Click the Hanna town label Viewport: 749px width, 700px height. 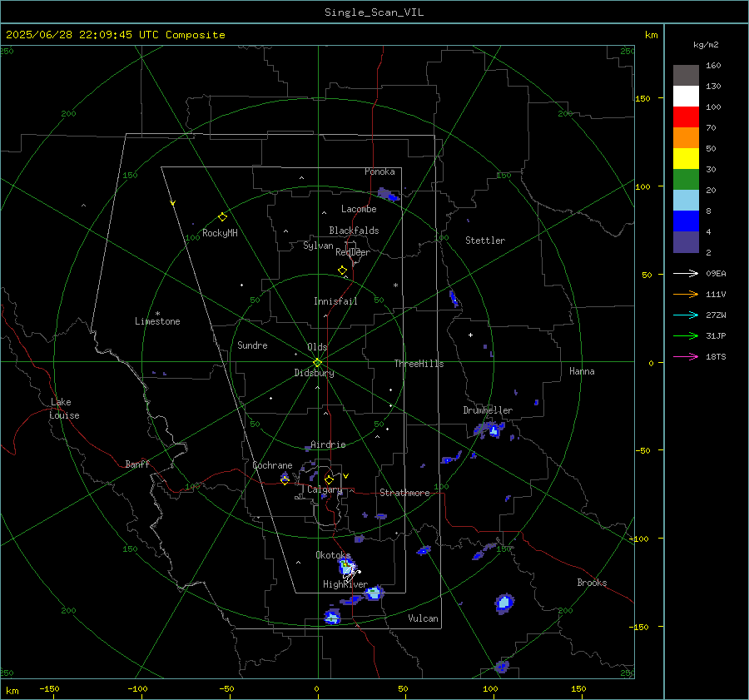click(582, 371)
